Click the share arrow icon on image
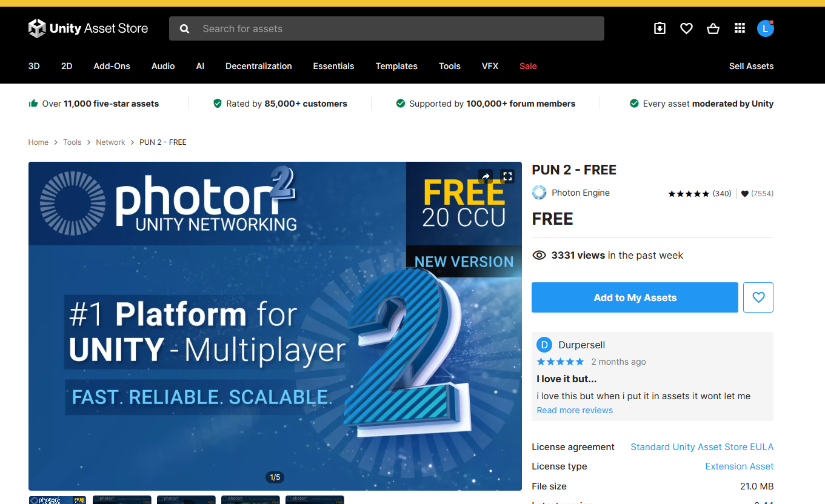The width and height of the screenshot is (825, 504). coord(486,176)
